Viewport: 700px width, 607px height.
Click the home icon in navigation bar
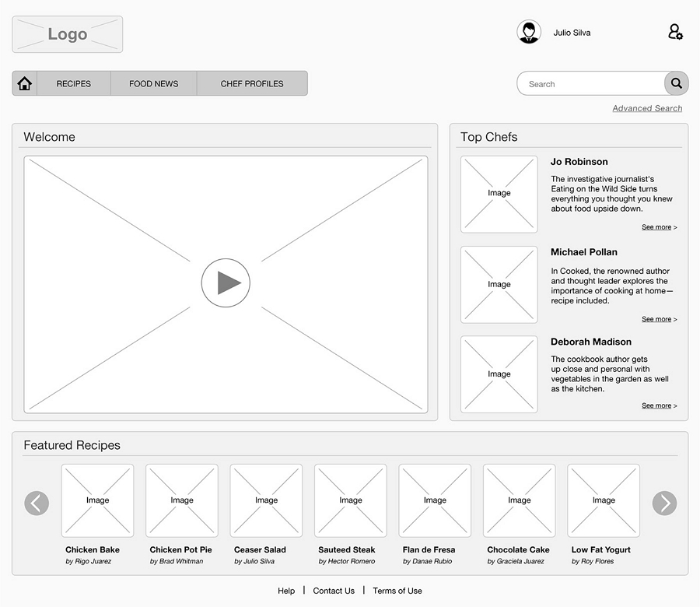24,83
